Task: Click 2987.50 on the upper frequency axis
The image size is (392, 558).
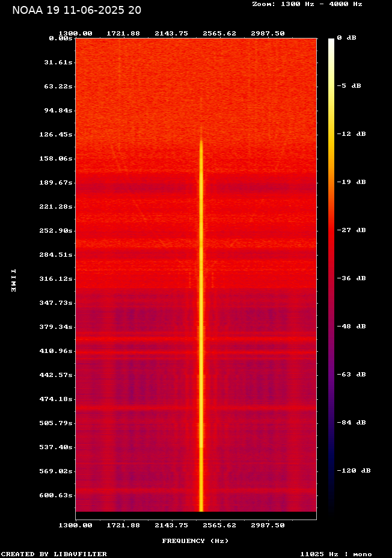Action: [x=268, y=34]
